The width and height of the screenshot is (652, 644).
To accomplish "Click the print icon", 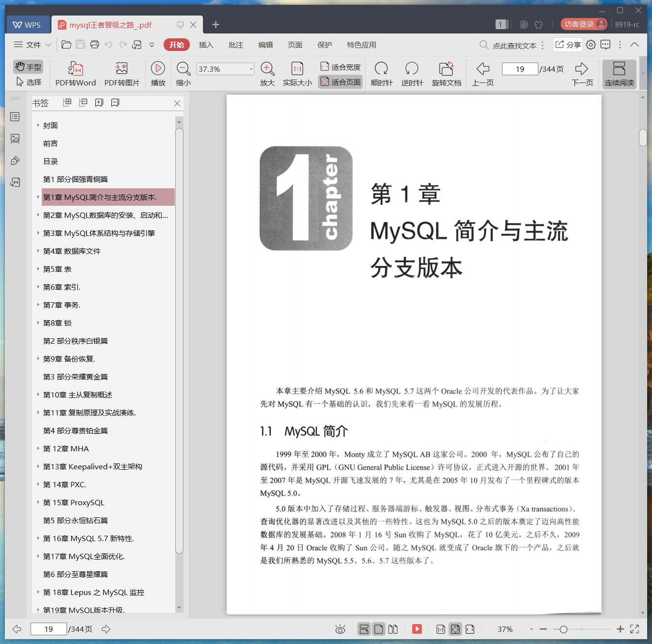I will point(95,45).
